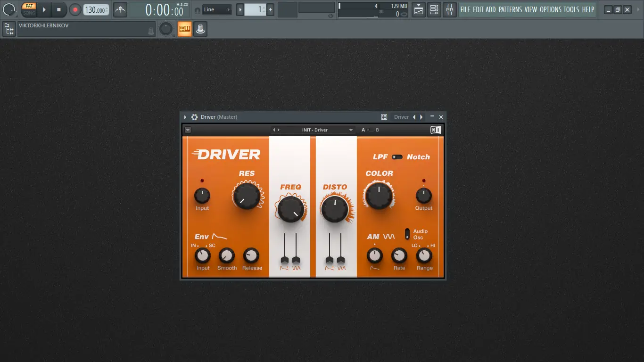This screenshot has width=644, height=362.
Task: Click the DRIVER logo in the plugin
Action: 226,154
